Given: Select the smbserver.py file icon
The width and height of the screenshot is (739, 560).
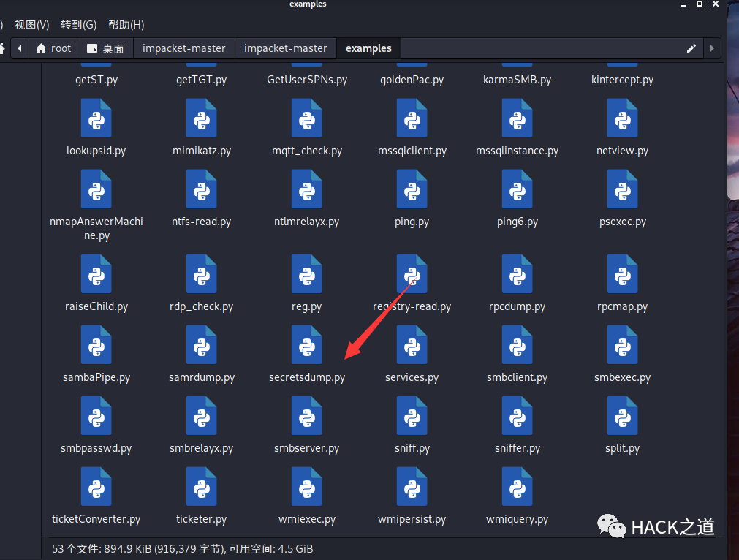Looking at the screenshot, I should click(307, 416).
